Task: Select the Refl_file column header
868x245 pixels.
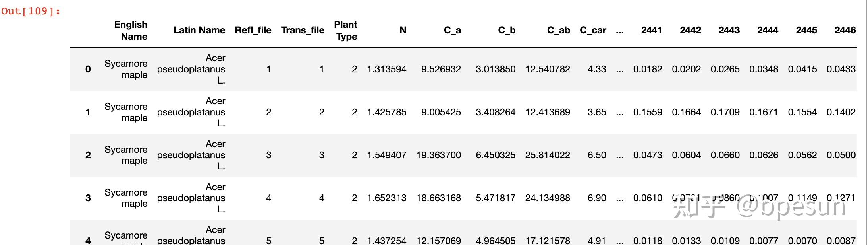Action: 253,30
